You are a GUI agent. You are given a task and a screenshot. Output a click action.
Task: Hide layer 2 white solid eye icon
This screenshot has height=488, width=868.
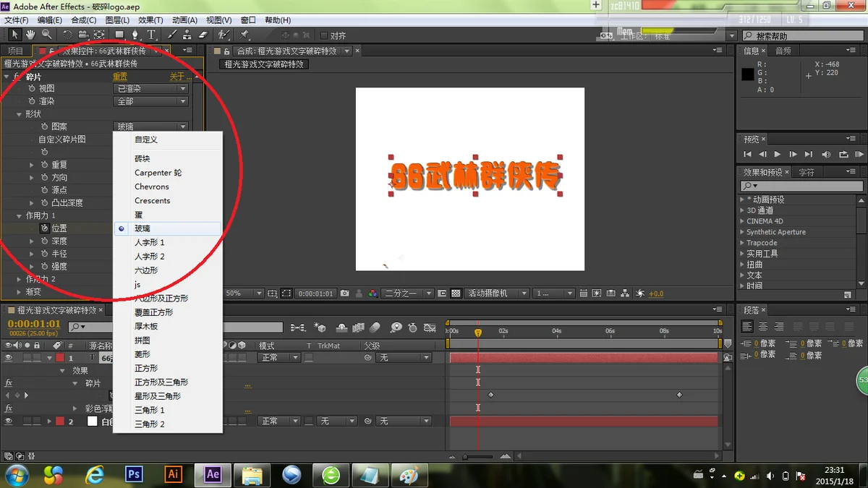(9, 421)
